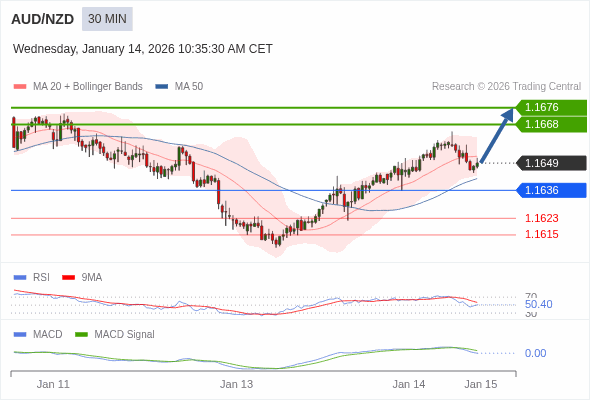
Task: Click the RSI legend label
Action: (41, 278)
